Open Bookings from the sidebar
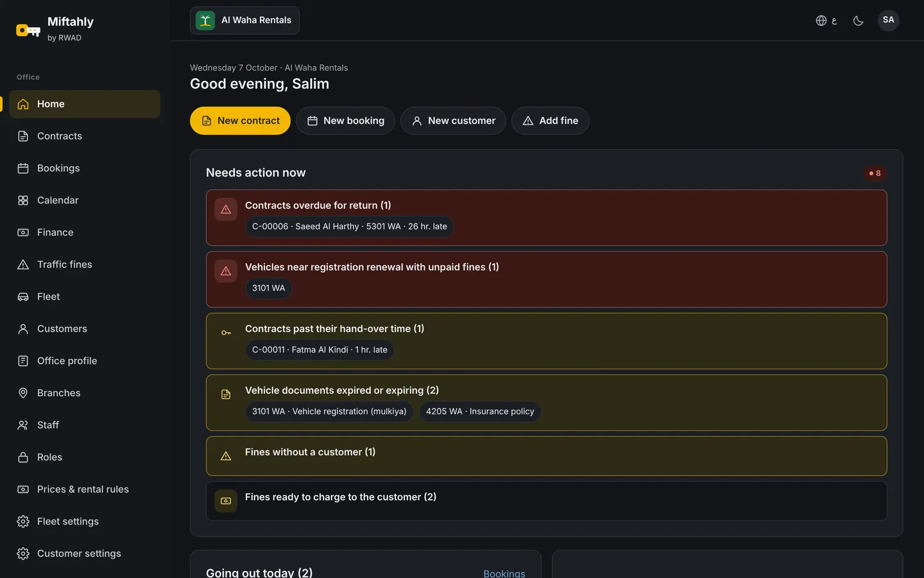 tap(85, 168)
